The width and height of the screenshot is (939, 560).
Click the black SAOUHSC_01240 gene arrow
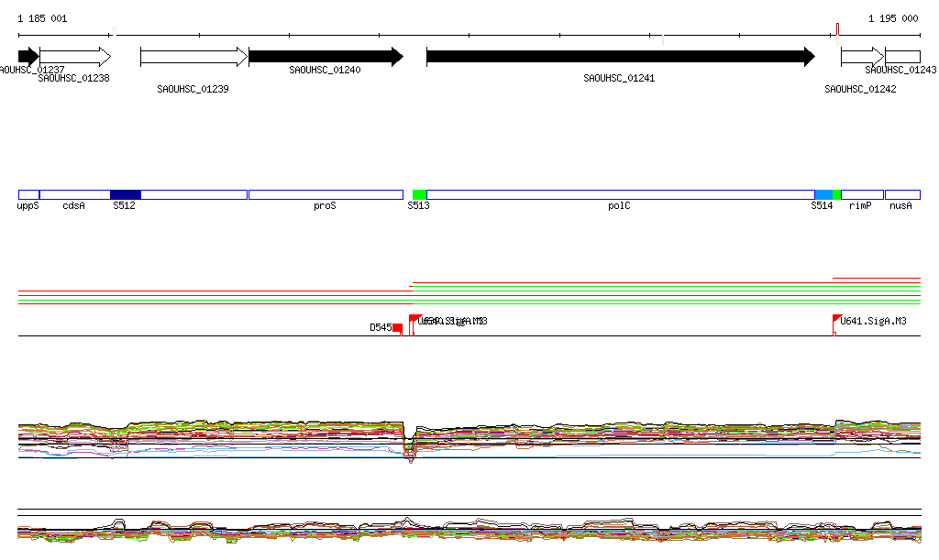(326, 57)
